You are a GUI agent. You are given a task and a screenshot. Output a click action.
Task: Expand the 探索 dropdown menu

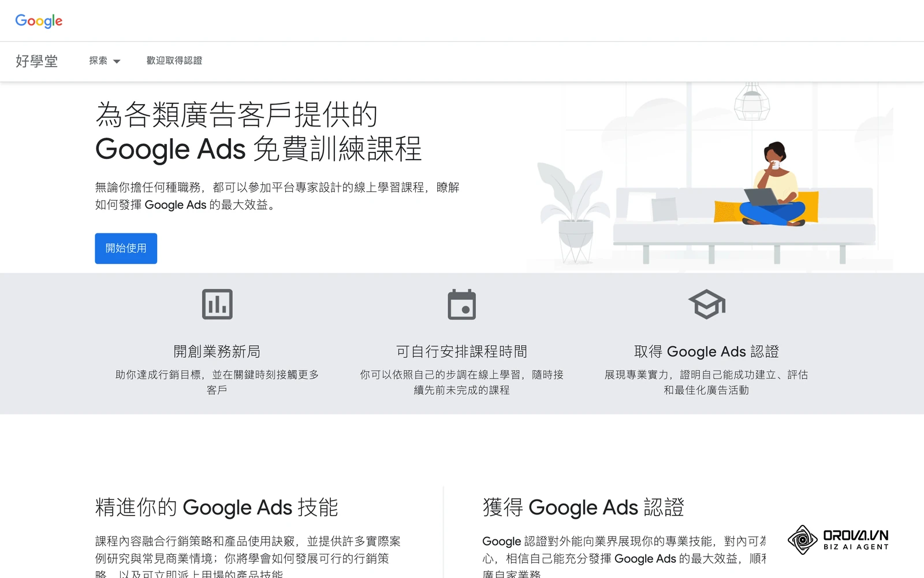tap(105, 61)
